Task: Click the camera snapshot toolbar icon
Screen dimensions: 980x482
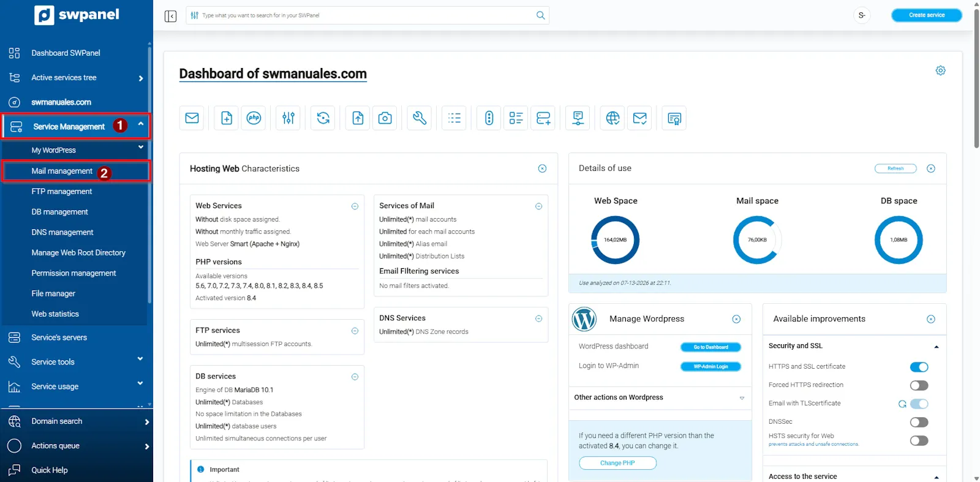Action: click(x=385, y=118)
